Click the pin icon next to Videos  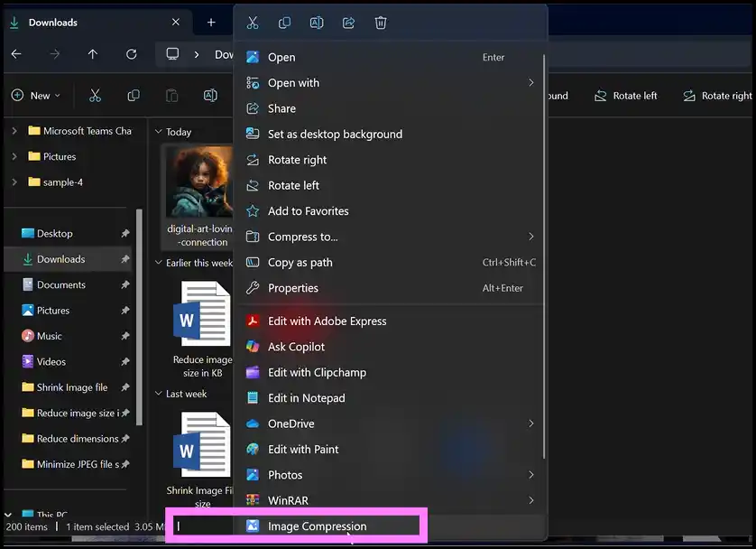pyautogui.click(x=125, y=361)
